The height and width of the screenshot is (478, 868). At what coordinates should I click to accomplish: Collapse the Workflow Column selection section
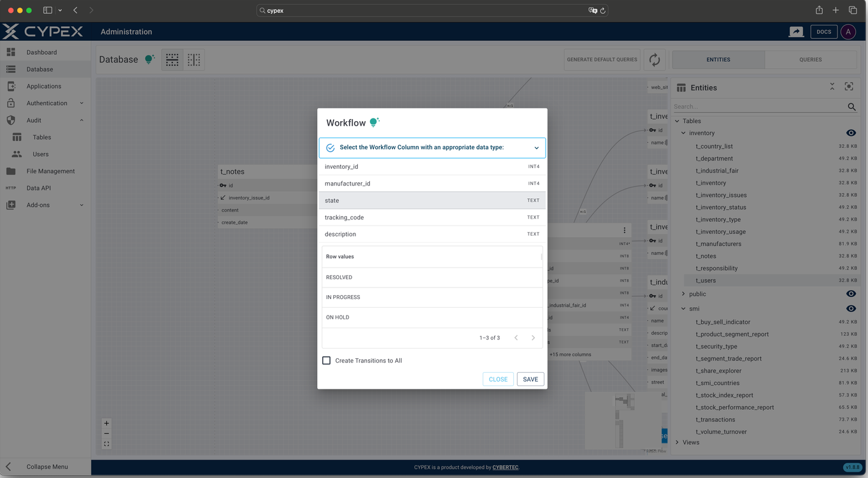(536, 148)
